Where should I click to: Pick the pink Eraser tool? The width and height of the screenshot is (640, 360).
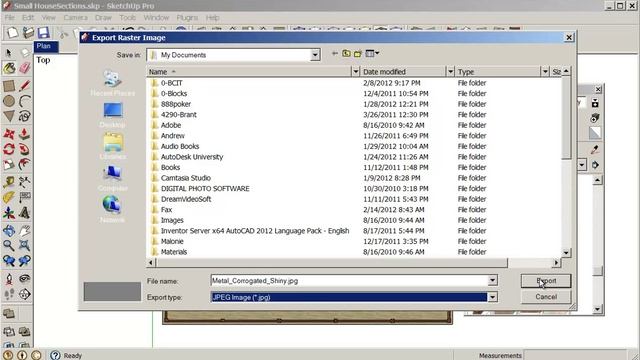tap(24, 68)
